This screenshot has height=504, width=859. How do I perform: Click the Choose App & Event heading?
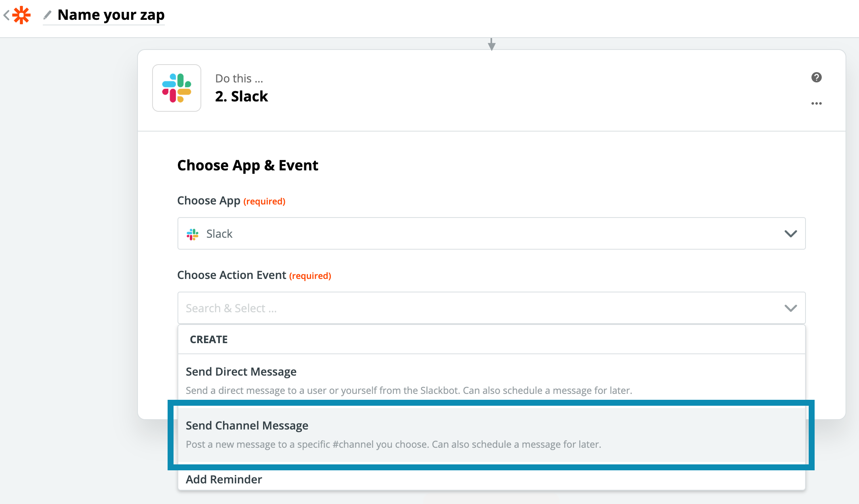pos(248,165)
